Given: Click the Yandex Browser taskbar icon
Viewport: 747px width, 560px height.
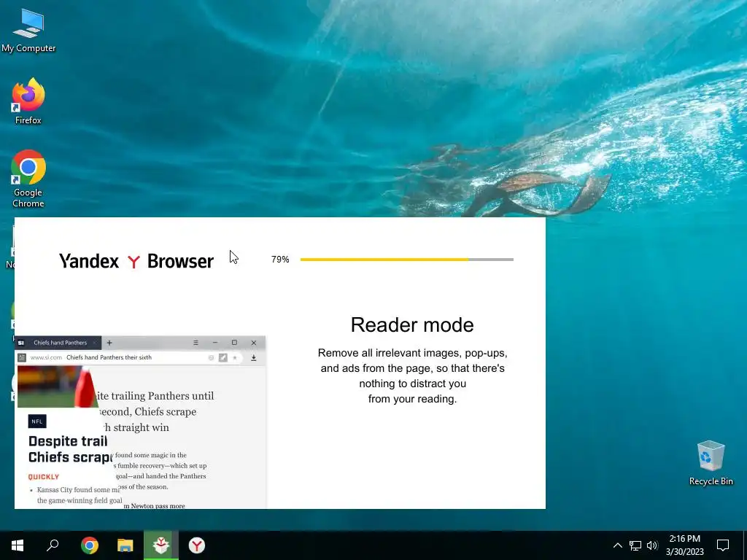Looking at the screenshot, I should coord(197,545).
